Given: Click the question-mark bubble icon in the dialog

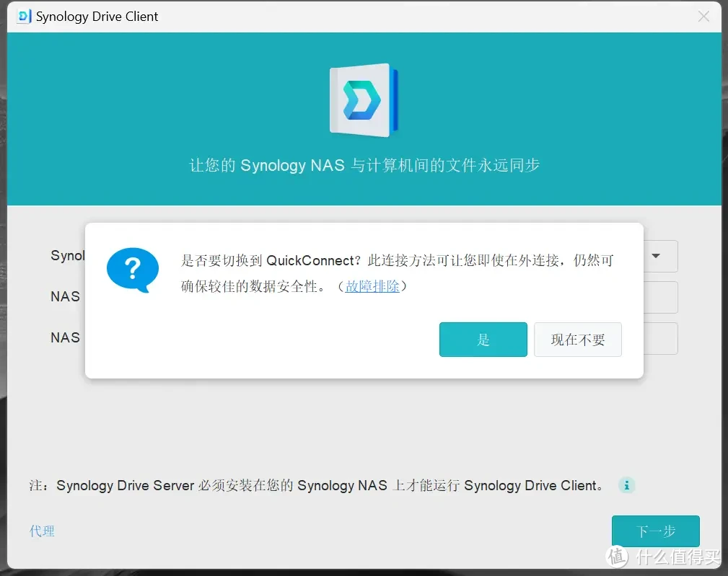Looking at the screenshot, I should (x=133, y=270).
